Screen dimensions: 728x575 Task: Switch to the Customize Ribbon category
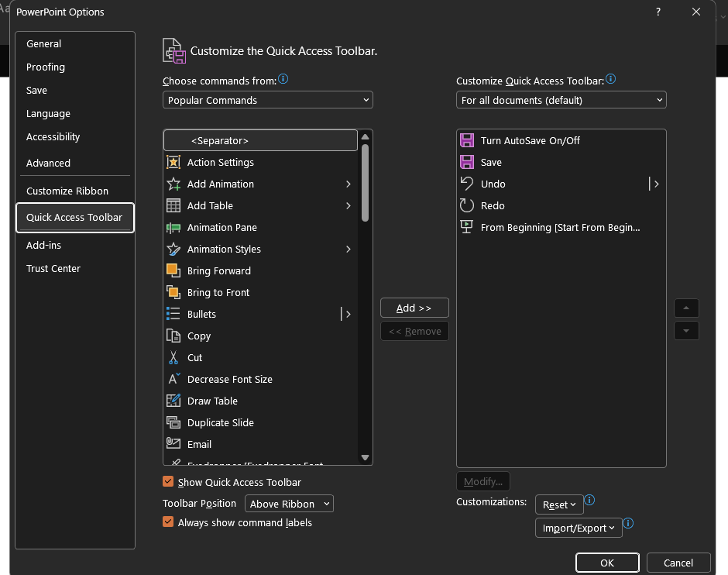coord(67,191)
